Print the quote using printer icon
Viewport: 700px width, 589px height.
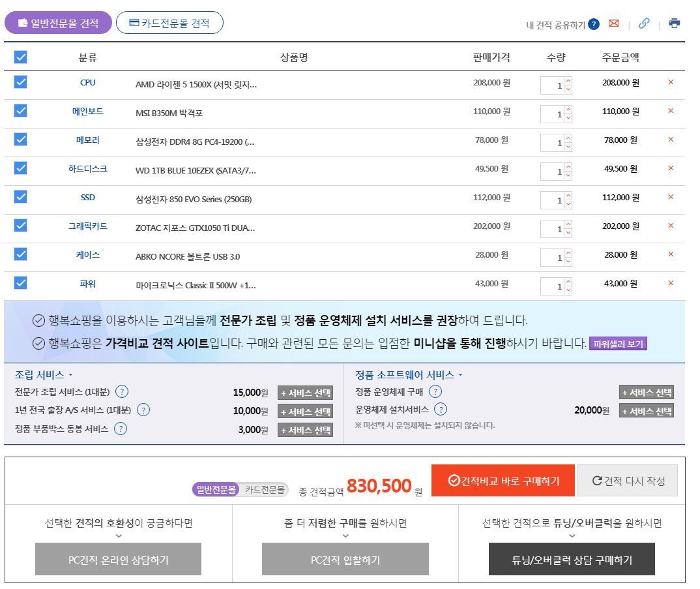[674, 24]
